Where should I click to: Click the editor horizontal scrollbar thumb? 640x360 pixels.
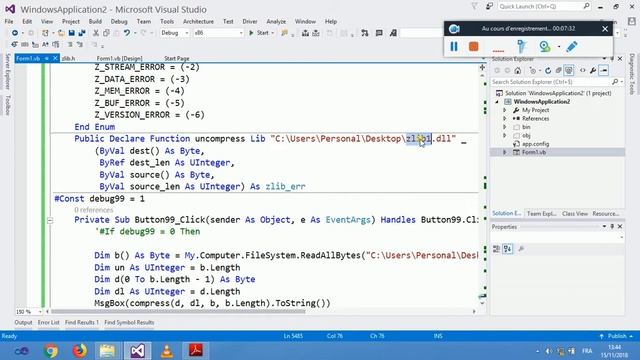pos(178,312)
